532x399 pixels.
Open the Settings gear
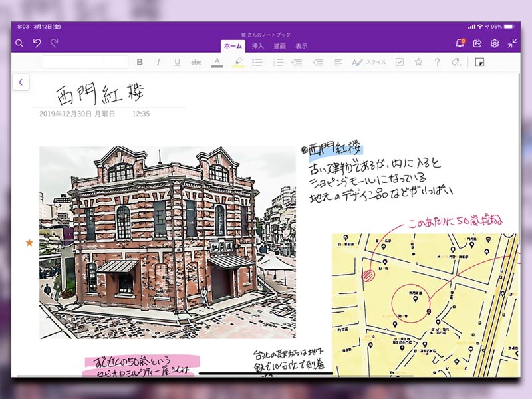click(x=494, y=41)
